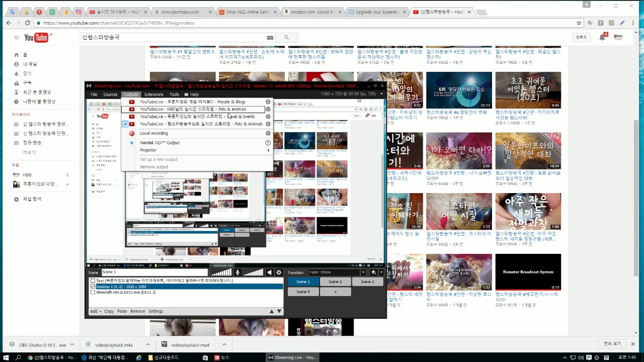This screenshot has width=644, height=362.
Task: Open Hamster Broadcast System video thumbnail
Action: (528, 272)
